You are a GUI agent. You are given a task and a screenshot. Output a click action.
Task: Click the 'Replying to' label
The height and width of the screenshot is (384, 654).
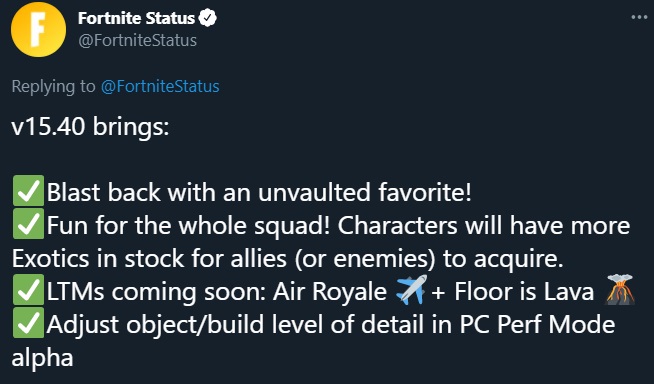coord(53,86)
